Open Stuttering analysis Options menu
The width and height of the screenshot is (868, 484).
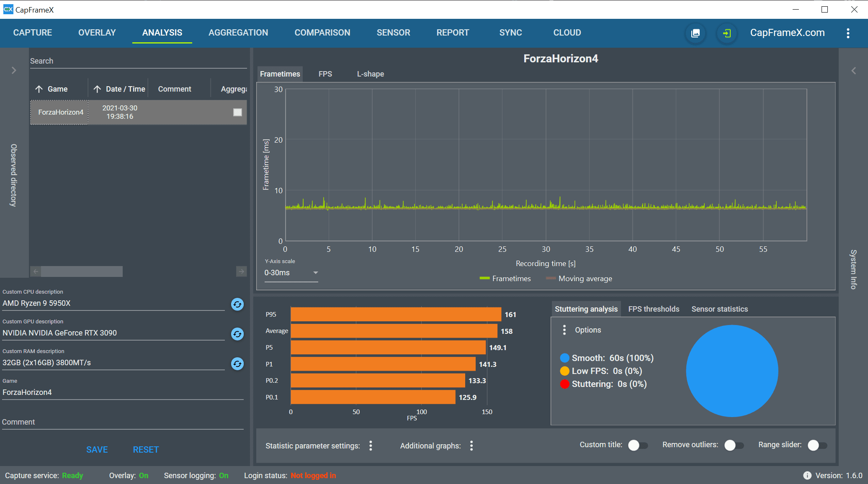coord(564,330)
